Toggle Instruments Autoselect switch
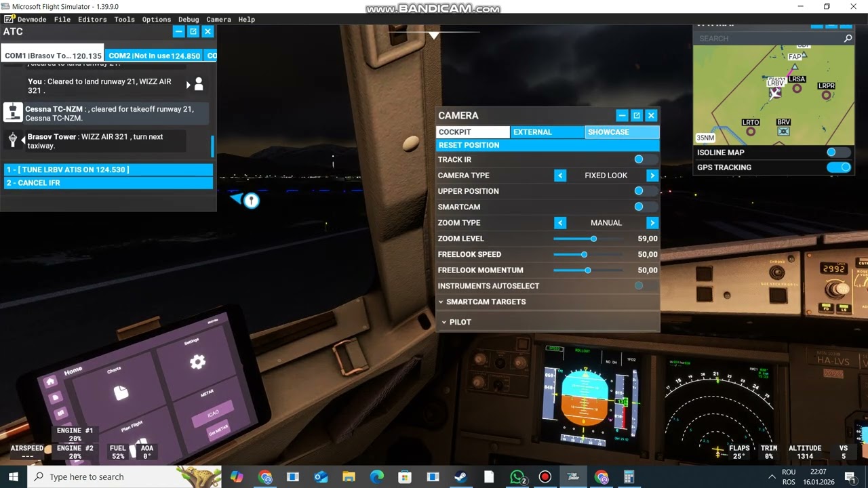This screenshot has height=488, width=868. (645, 286)
